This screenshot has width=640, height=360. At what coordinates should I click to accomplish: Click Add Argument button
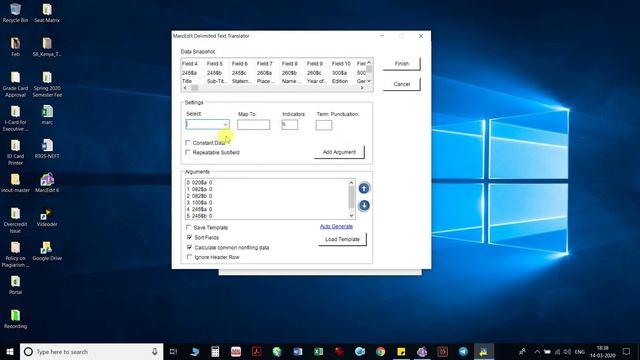pos(339,152)
